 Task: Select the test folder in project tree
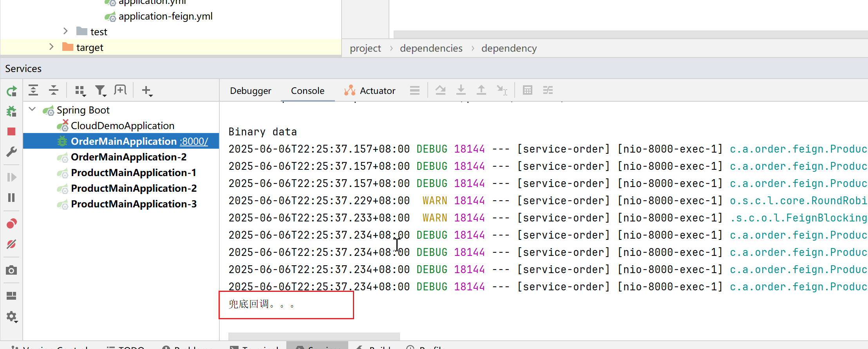click(99, 32)
